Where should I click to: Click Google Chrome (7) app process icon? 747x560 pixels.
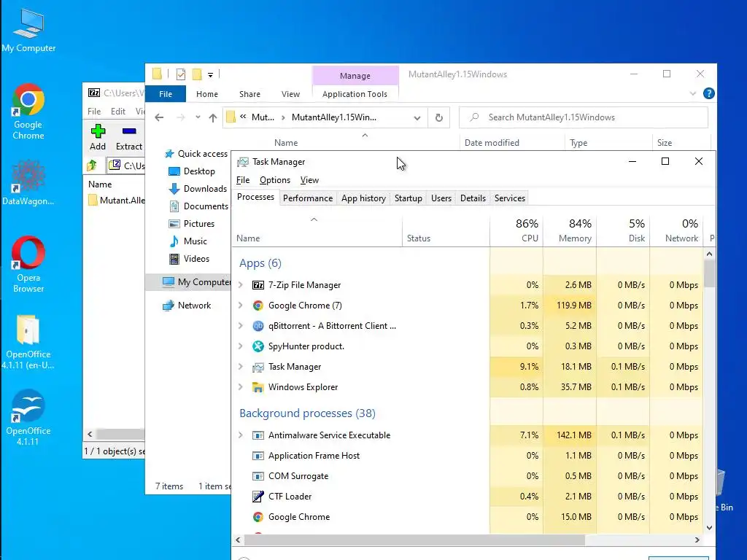click(x=258, y=306)
